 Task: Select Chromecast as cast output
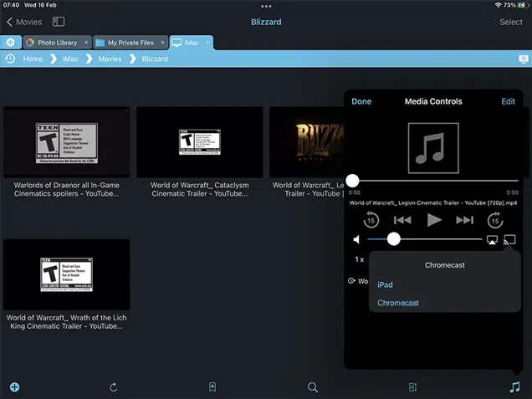[398, 303]
